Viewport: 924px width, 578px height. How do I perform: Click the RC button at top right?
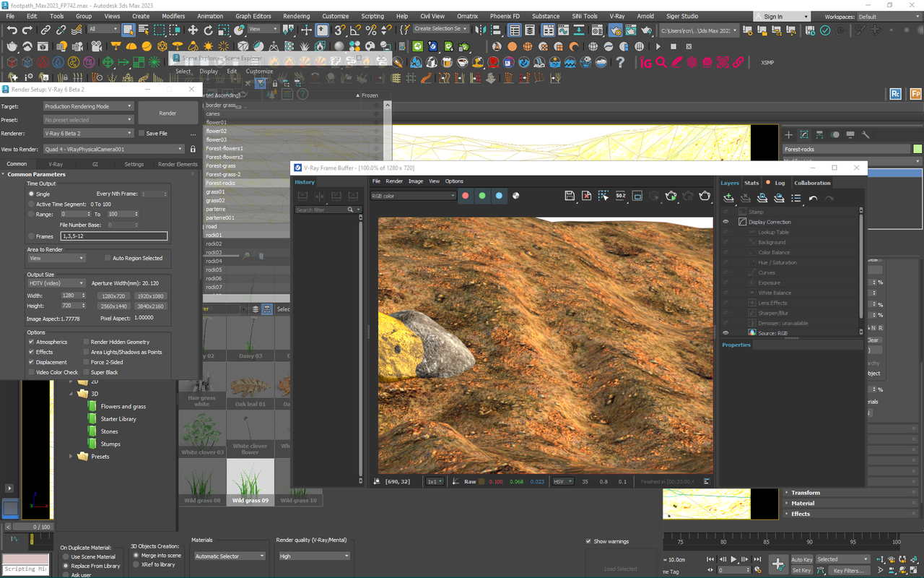click(896, 94)
